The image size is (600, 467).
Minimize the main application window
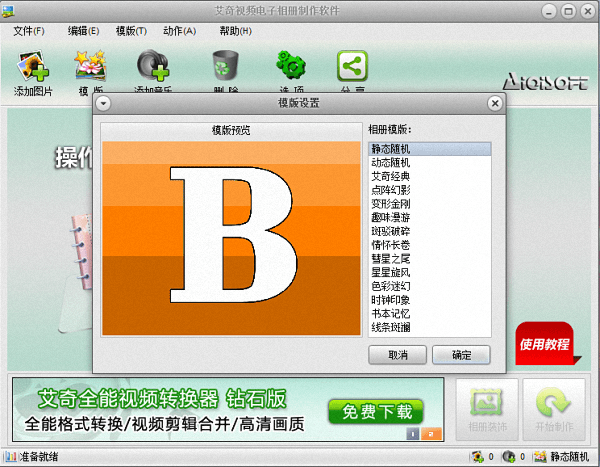[x=548, y=11]
